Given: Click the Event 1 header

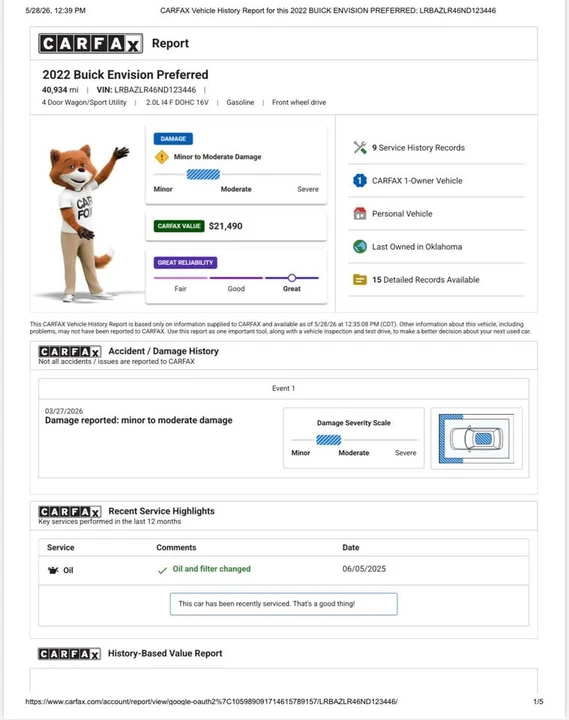Looking at the screenshot, I should tap(283, 388).
